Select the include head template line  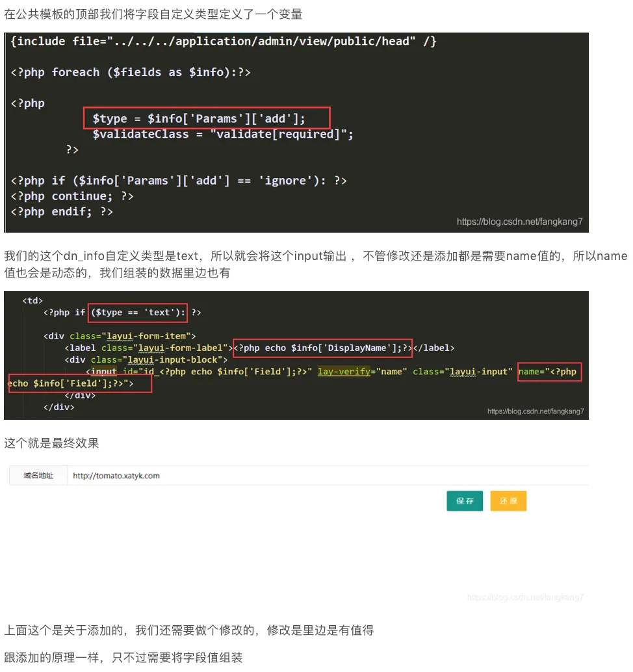point(223,41)
